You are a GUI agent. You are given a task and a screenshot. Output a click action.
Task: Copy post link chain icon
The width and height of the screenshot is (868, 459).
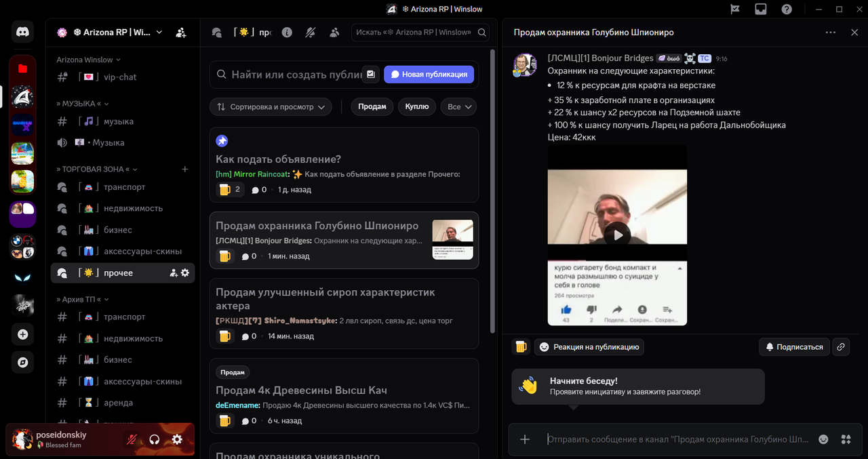(841, 346)
